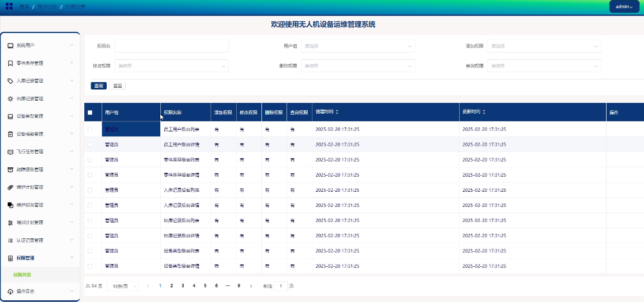This screenshot has width=644, height=302.
Task: Open the admin user dropdown
Action: coord(624,7)
